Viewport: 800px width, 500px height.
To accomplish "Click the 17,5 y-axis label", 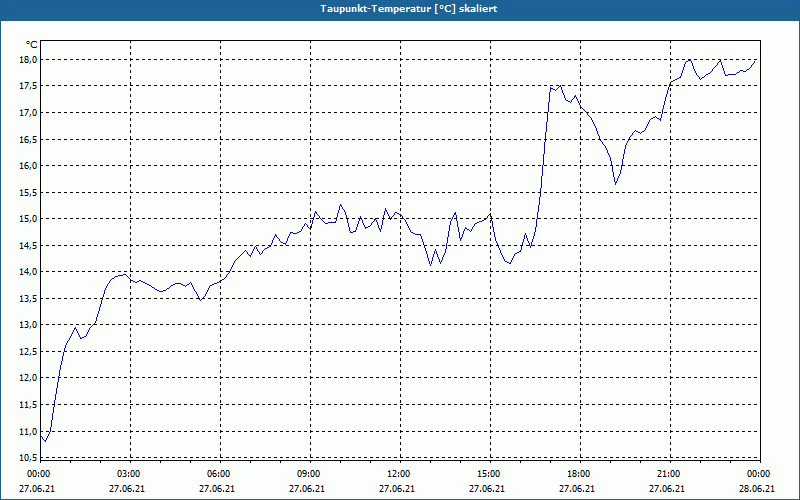I will [x=28, y=86].
